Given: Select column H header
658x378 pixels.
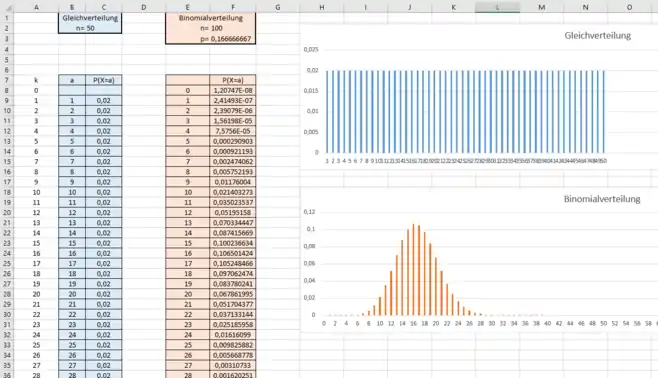Looking at the screenshot, I should [321, 7].
